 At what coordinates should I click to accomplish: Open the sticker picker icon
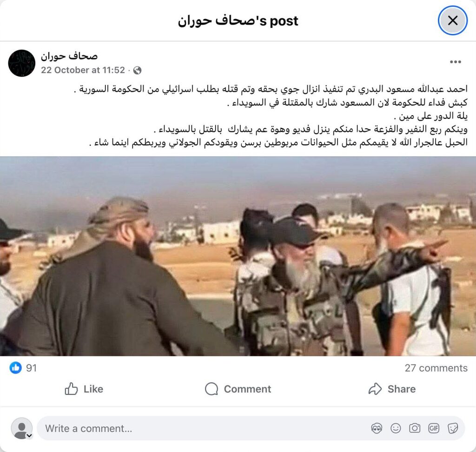point(453,428)
